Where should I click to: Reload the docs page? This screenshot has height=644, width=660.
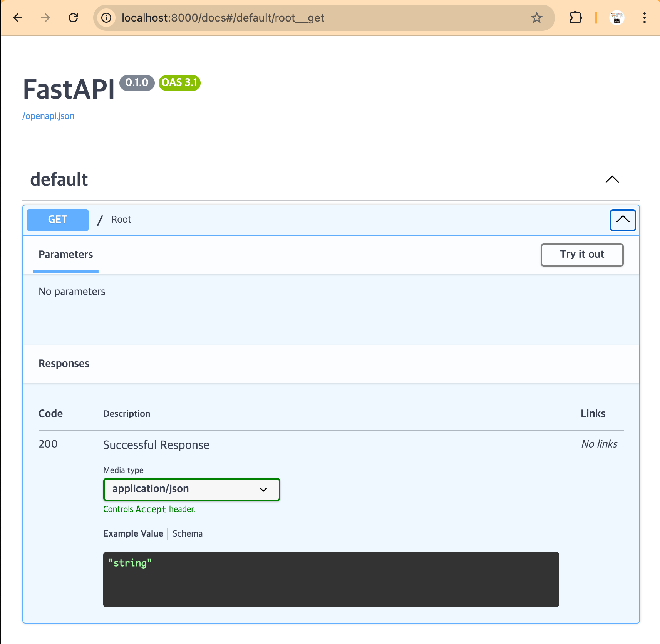point(73,18)
